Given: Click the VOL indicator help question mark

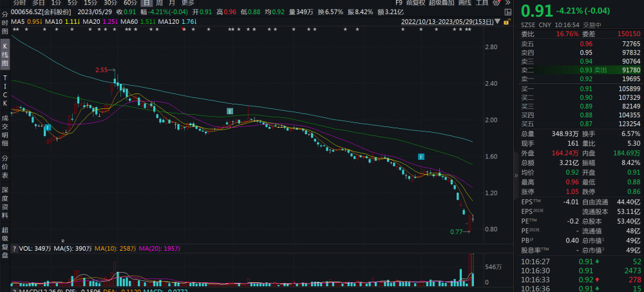Looking at the screenshot, I should coord(14,248).
